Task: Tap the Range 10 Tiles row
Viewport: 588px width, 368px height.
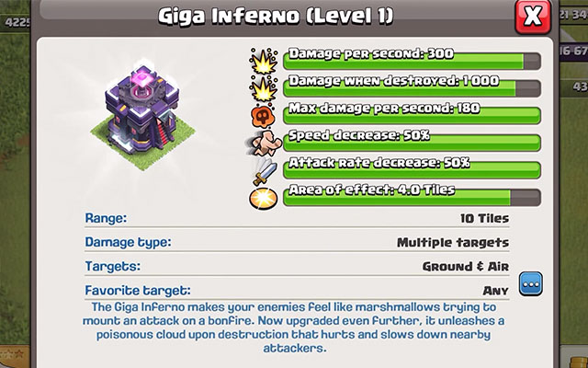Action: click(x=297, y=218)
